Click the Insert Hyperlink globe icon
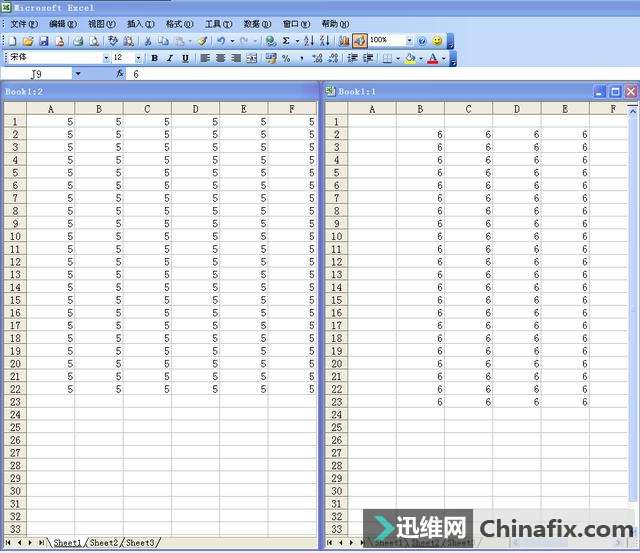 pyautogui.click(x=270, y=41)
